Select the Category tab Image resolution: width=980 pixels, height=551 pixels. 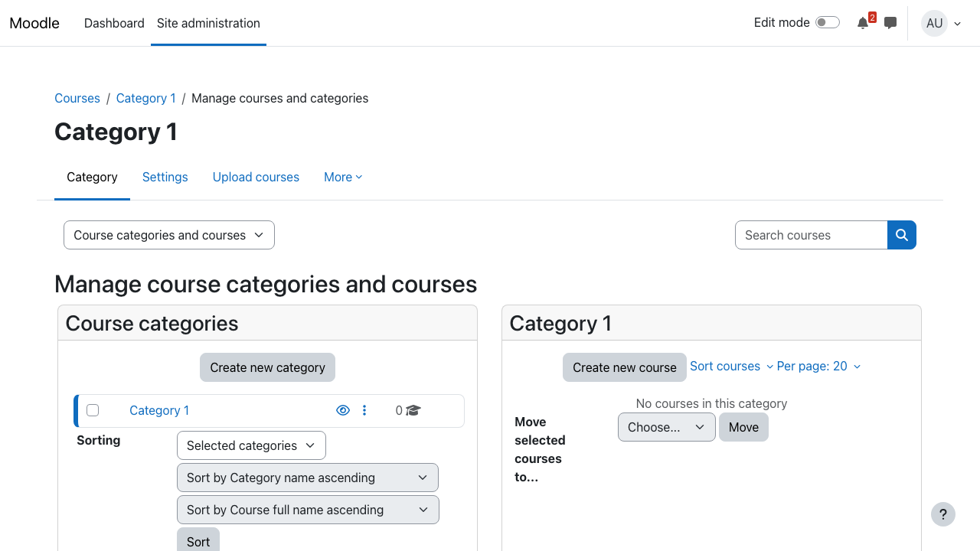[92, 177]
